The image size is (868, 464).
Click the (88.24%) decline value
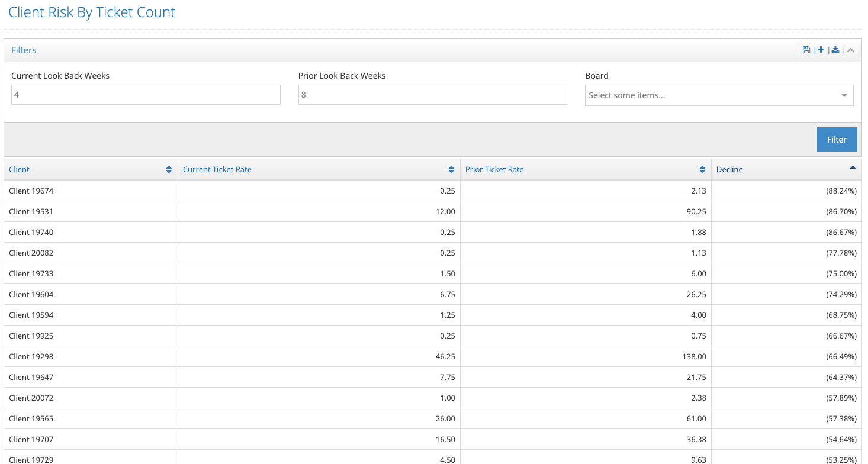(841, 191)
